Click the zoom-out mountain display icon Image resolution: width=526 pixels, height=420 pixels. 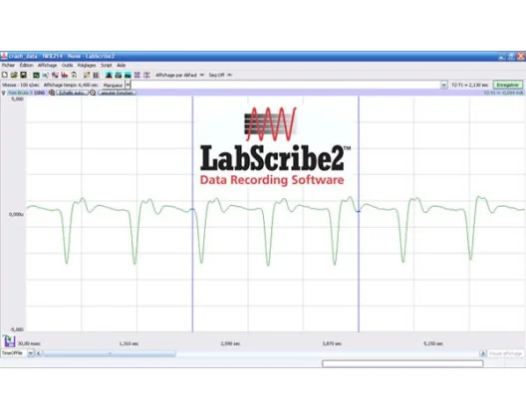128,75
